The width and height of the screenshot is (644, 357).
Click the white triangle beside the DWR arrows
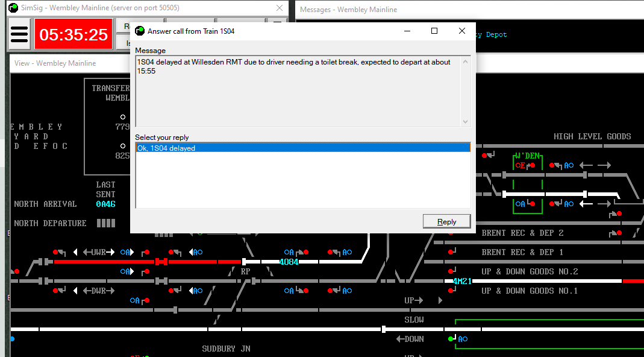coord(75,291)
